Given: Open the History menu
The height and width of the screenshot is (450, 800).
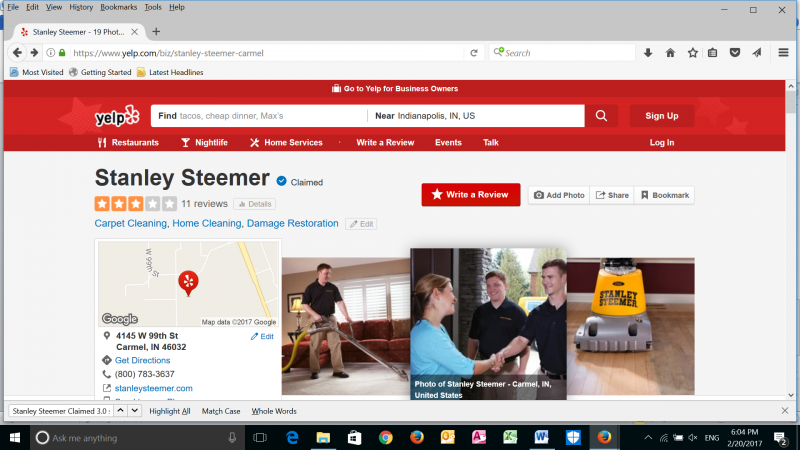Looking at the screenshot, I should tap(81, 7).
